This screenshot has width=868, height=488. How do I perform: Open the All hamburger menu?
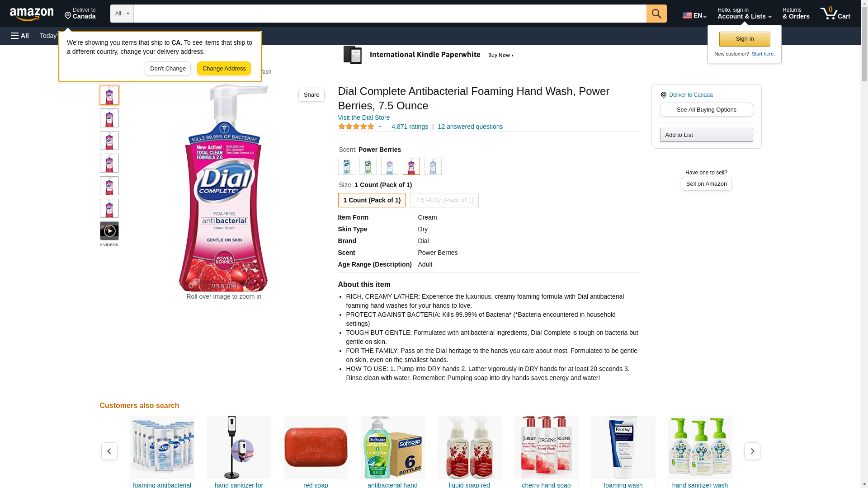pos(20,36)
